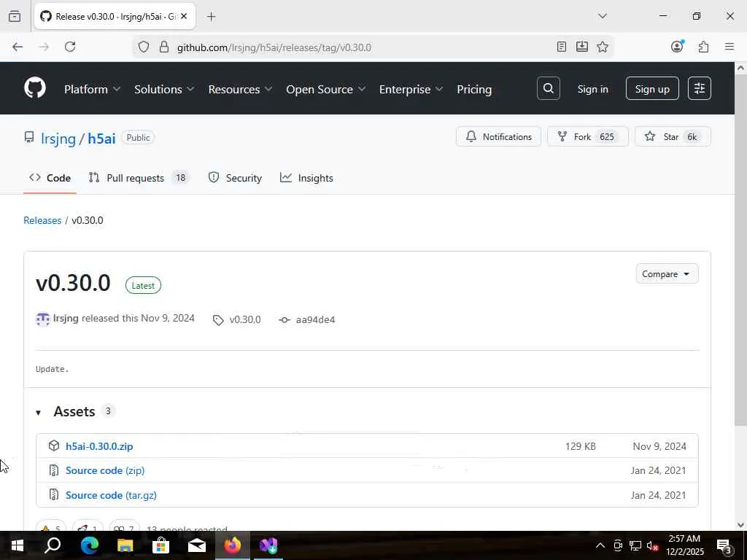The width and height of the screenshot is (747, 560).
Task: Open File Explorer from taskbar
Action: (125, 545)
